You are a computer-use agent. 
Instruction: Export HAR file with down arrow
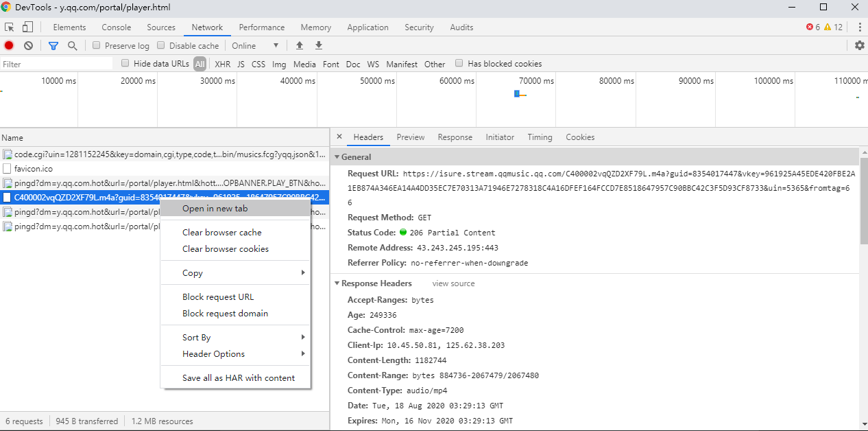point(319,45)
